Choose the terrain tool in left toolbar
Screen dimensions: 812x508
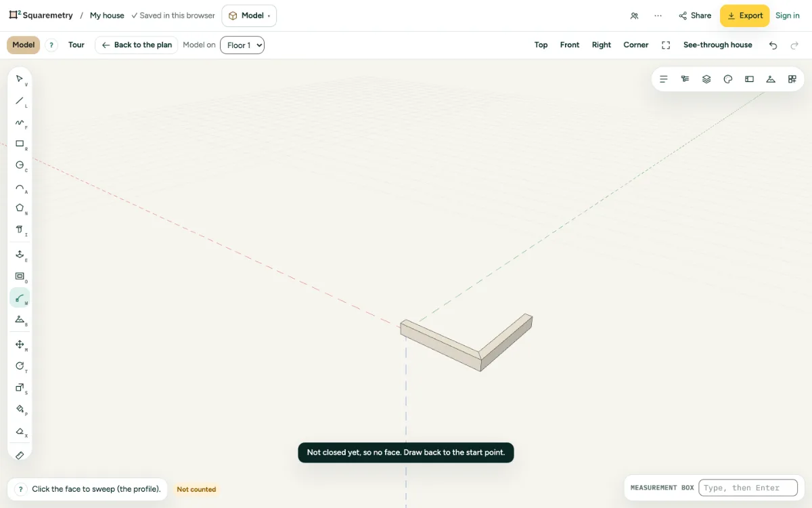pyautogui.click(x=20, y=320)
